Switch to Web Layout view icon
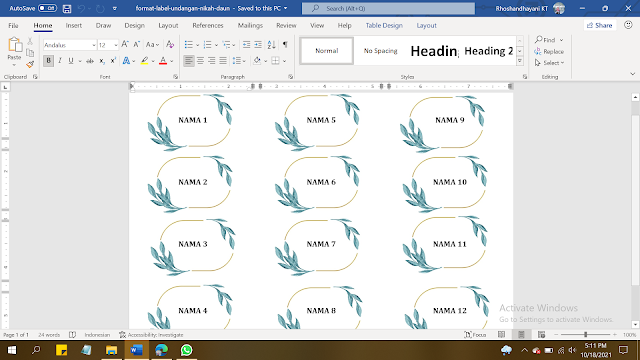Screen dimensions: 640x360 click(x=541, y=335)
